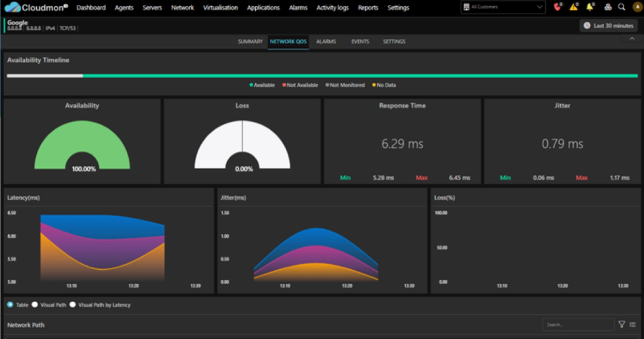This screenshot has height=339, width=644.
Task: Open the yellow warning triangle alerts
Action: pyautogui.click(x=574, y=7)
